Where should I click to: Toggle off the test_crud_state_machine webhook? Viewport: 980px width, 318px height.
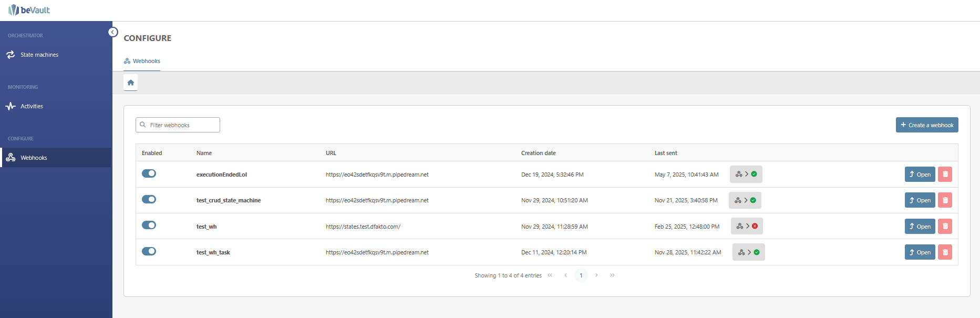point(149,199)
